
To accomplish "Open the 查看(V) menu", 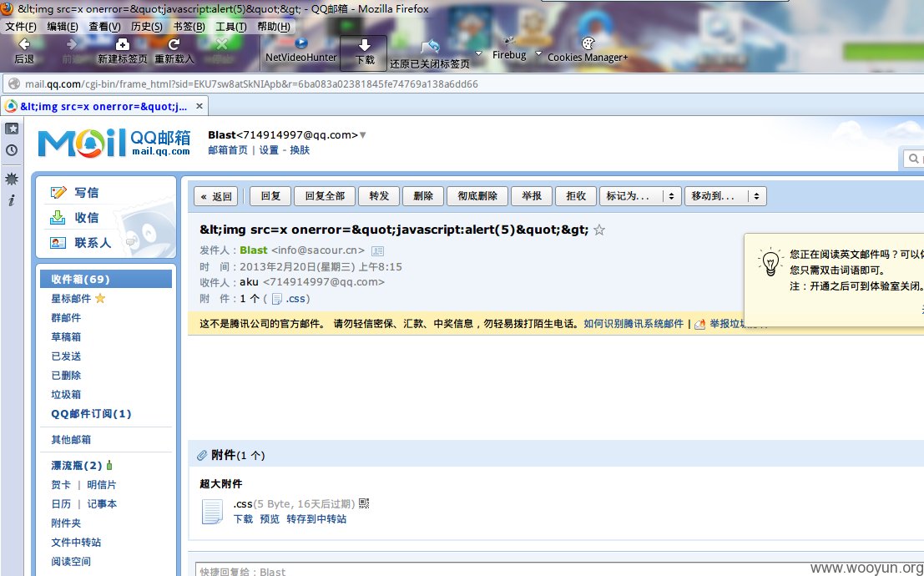I will (x=105, y=27).
